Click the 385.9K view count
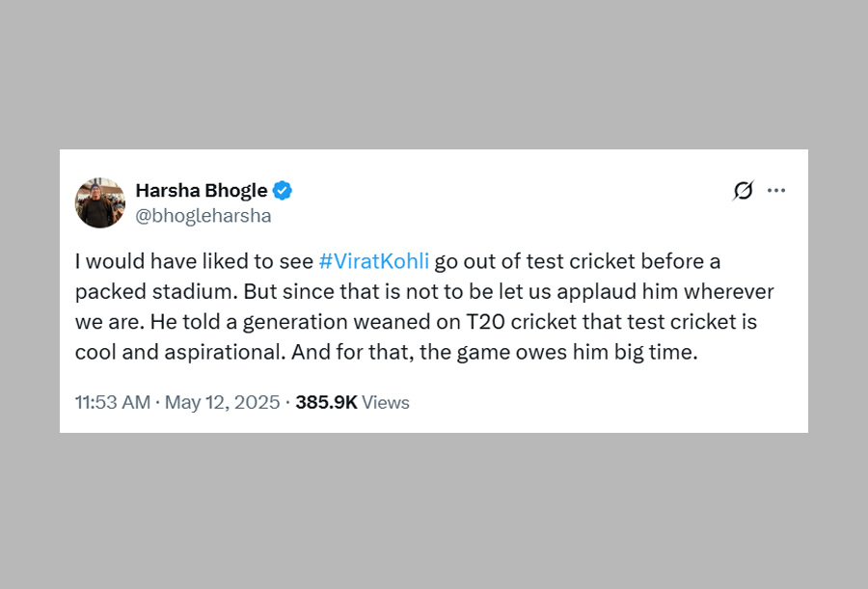This screenshot has width=868, height=589. click(x=326, y=403)
